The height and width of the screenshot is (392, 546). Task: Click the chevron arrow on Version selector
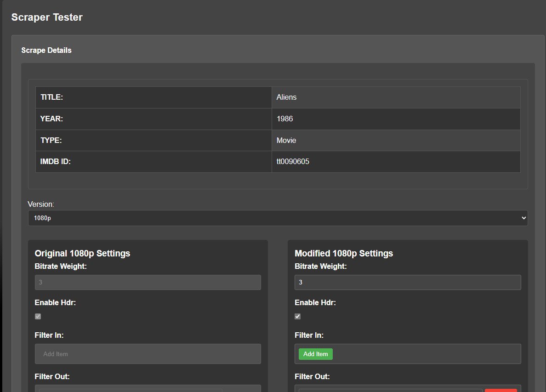coord(523,218)
